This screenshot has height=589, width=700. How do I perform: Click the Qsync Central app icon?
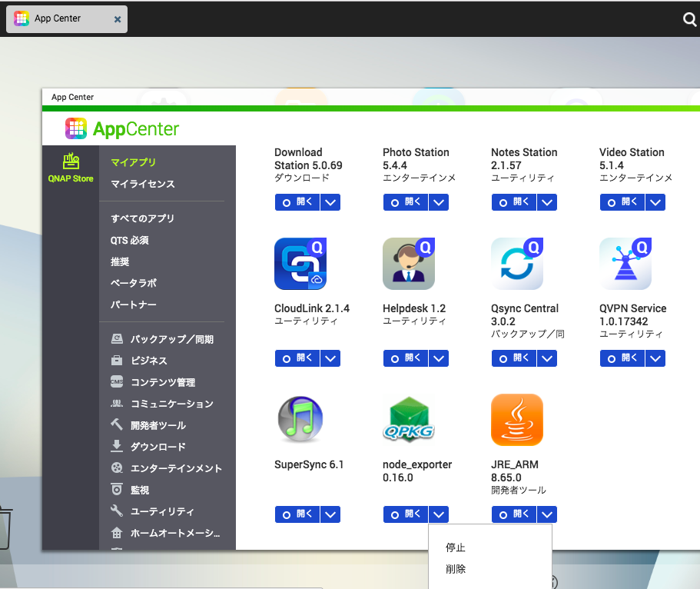[517, 264]
